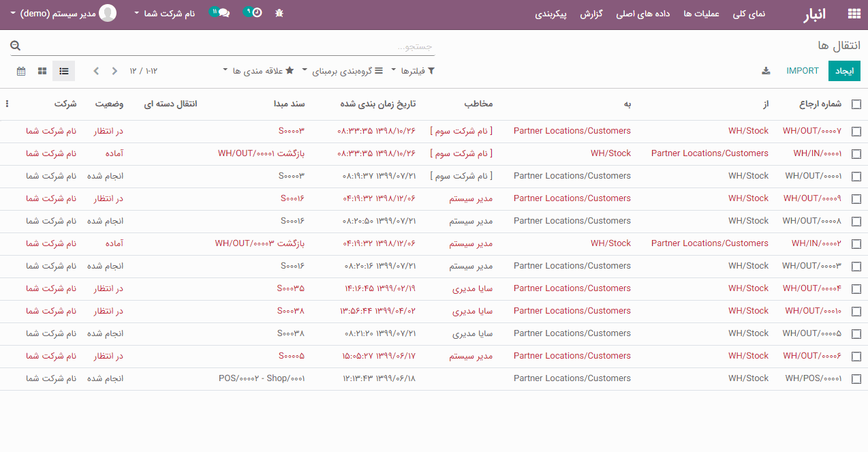Check the row WH/OUT/۰۰۰۰۳
The image size is (868, 452).
point(856,267)
